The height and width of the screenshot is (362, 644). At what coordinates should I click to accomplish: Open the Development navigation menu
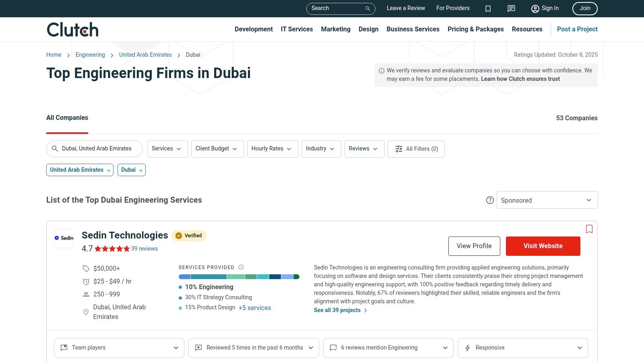(x=254, y=29)
